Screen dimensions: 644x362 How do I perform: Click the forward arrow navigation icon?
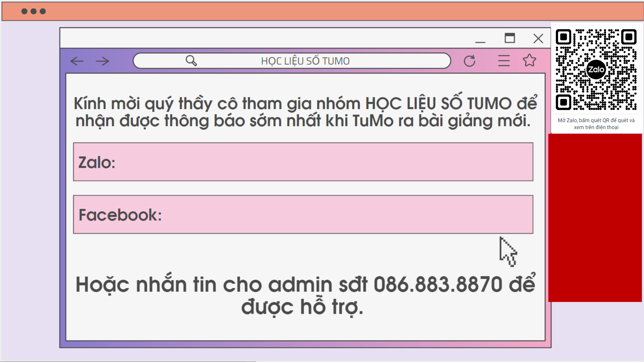(103, 61)
